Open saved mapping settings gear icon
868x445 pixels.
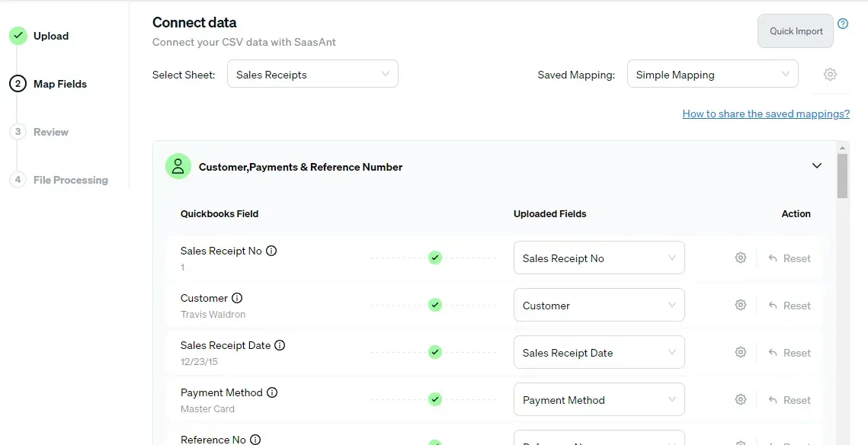point(830,74)
